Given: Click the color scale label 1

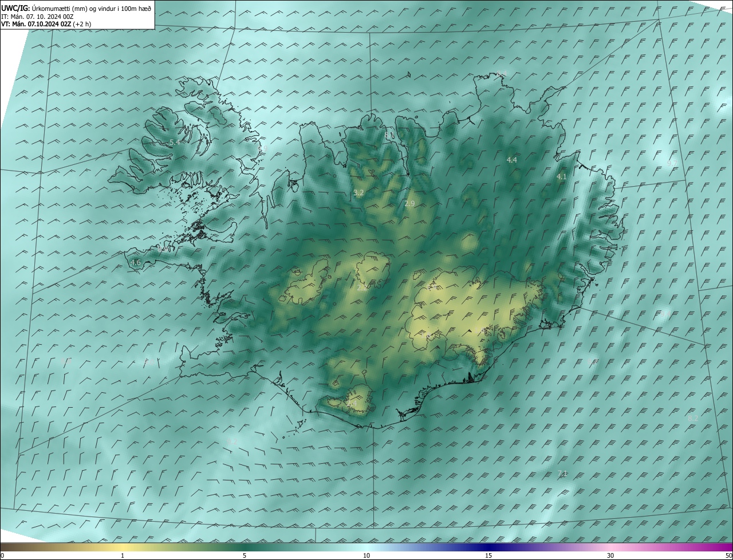Looking at the screenshot, I should (123, 555).
